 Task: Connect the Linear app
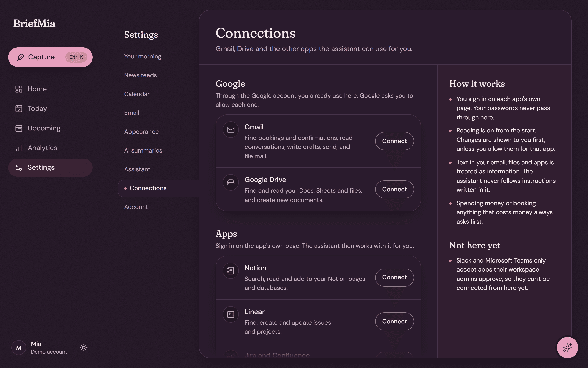coord(394,321)
